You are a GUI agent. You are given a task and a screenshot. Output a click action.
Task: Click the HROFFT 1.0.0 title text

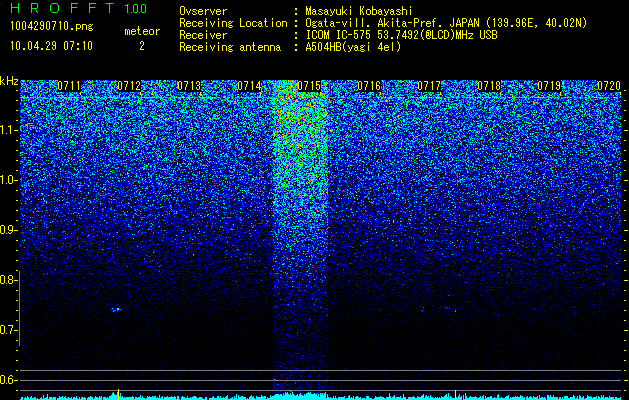point(78,8)
